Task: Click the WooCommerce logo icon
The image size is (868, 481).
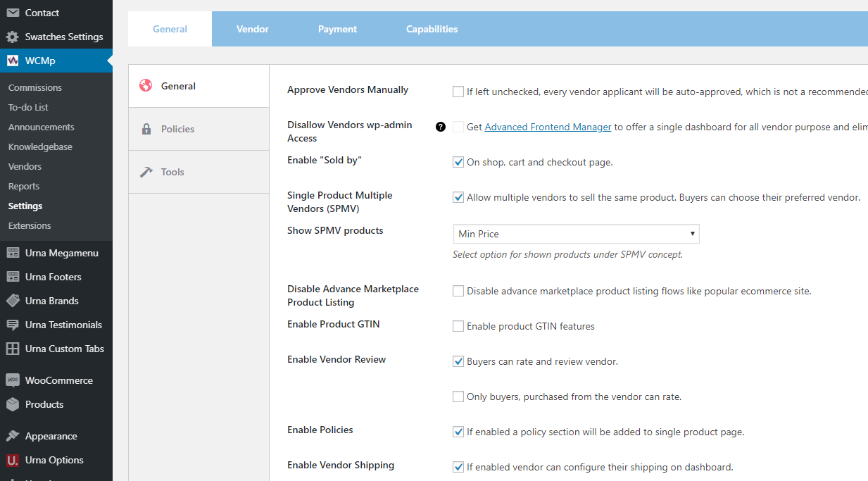Action: (13, 380)
